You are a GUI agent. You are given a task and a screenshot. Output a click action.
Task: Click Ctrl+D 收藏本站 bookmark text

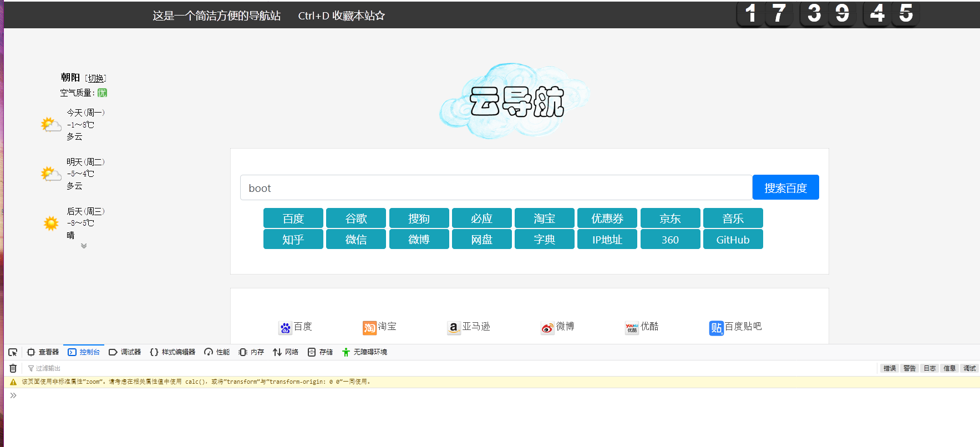341,16
